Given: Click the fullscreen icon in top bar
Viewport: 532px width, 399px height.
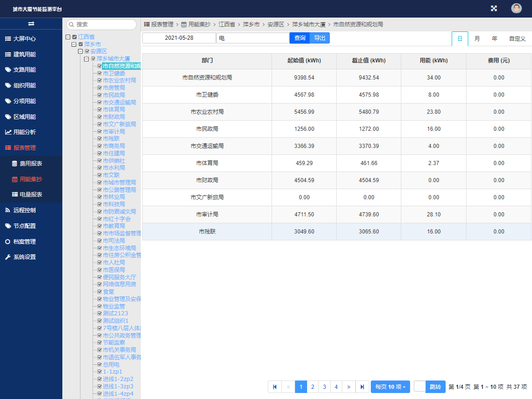Looking at the screenshot, I should point(494,8).
